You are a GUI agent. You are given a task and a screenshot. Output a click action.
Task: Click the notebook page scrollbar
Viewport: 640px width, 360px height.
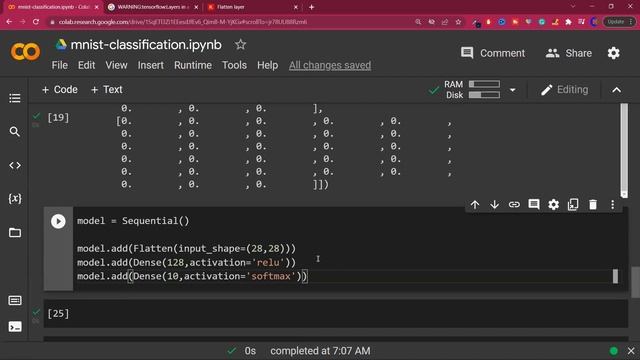pos(636,282)
